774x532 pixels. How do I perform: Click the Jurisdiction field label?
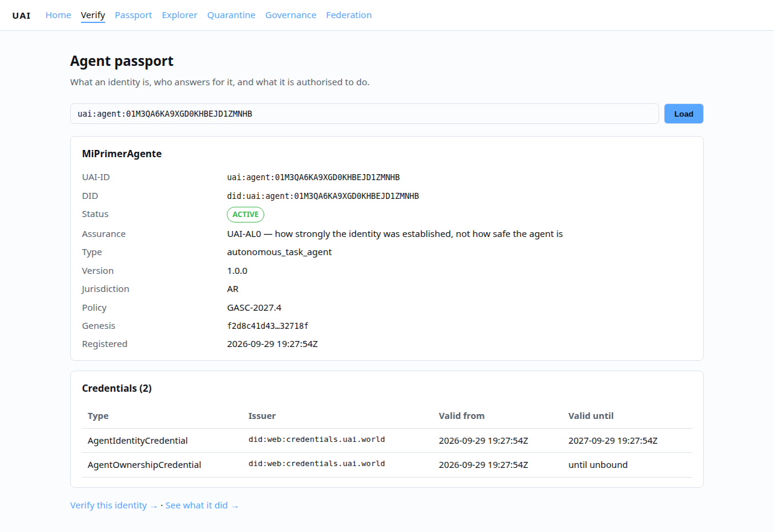pos(106,289)
